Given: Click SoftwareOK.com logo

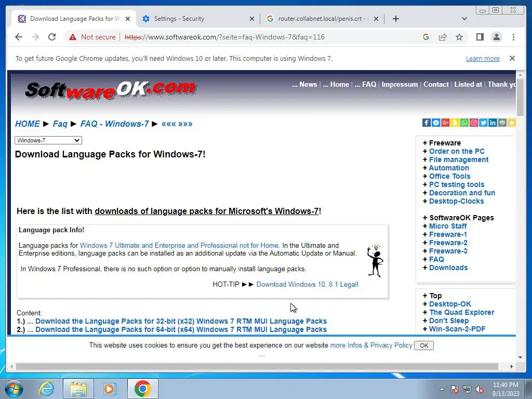Looking at the screenshot, I should [x=111, y=90].
